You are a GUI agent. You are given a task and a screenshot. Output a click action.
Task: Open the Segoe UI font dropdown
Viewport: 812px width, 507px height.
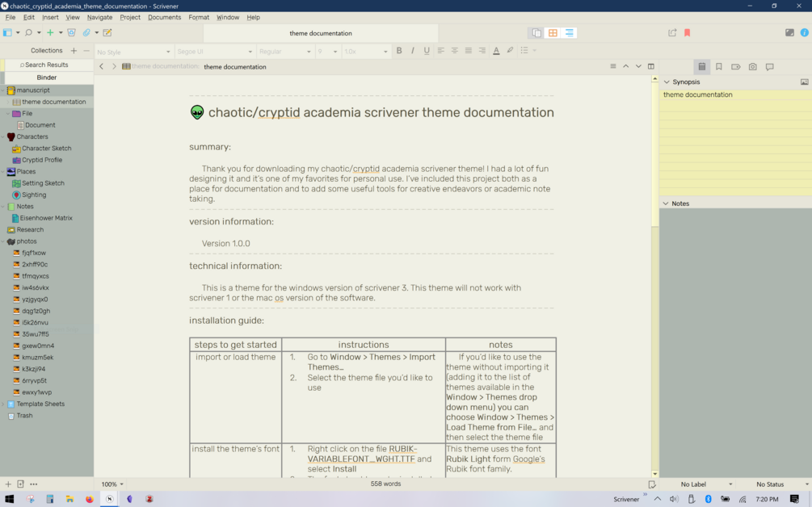point(215,52)
